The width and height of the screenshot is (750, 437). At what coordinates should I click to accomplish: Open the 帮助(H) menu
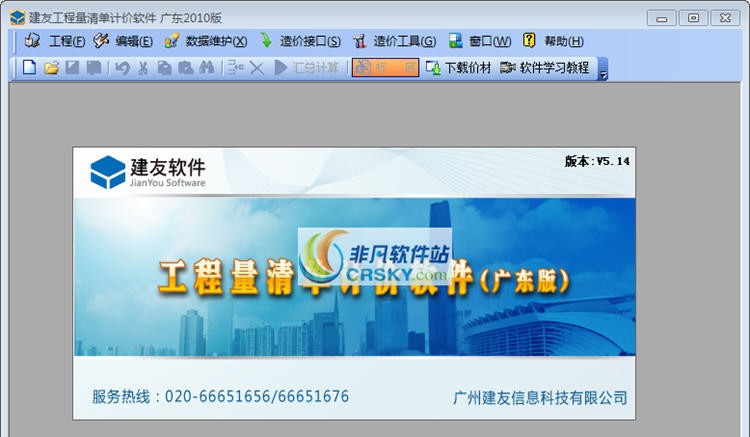[x=563, y=41]
